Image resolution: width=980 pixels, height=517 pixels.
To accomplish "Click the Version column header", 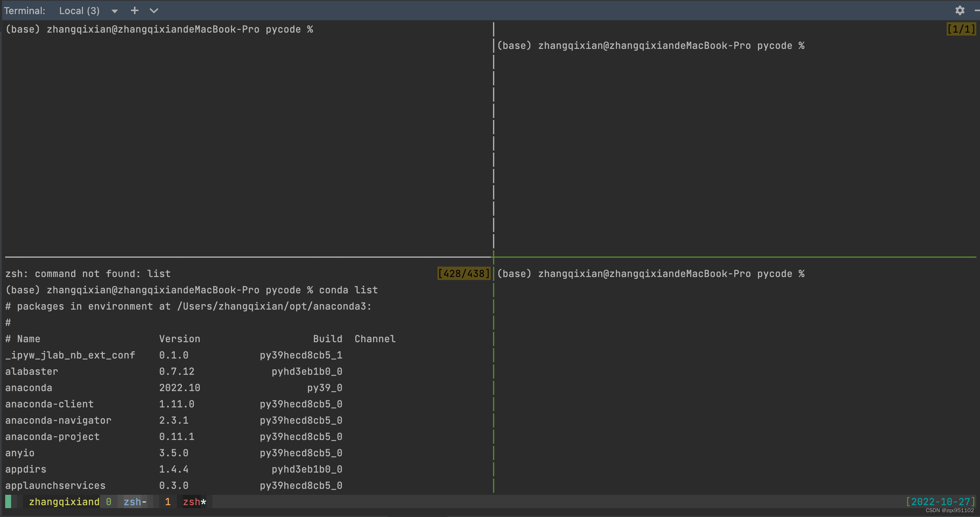I will [x=179, y=339].
